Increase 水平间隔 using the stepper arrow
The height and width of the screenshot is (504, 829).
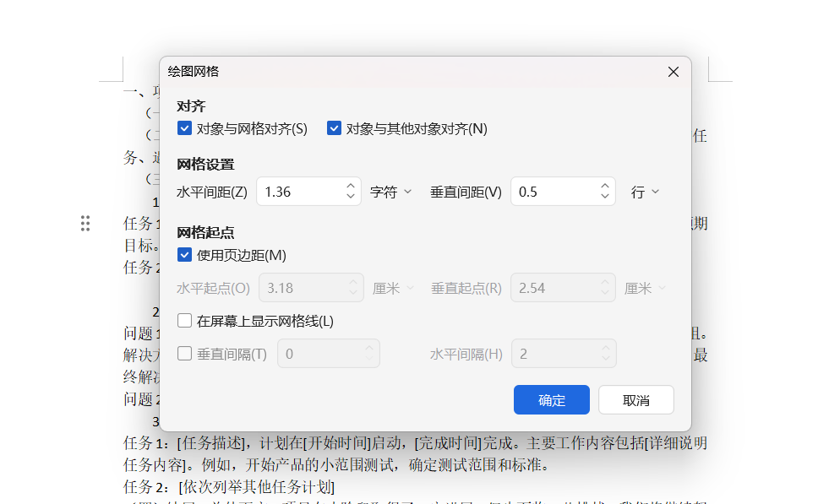coord(604,349)
